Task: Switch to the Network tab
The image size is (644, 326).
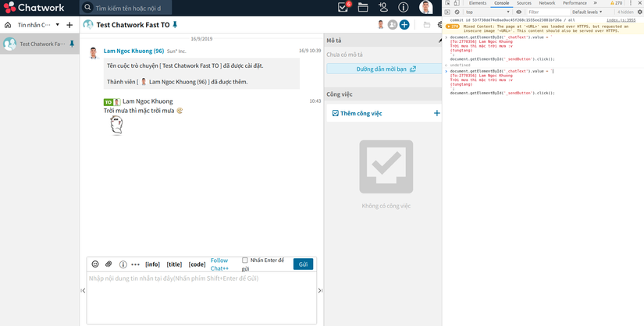Action: pyautogui.click(x=547, y=3)
